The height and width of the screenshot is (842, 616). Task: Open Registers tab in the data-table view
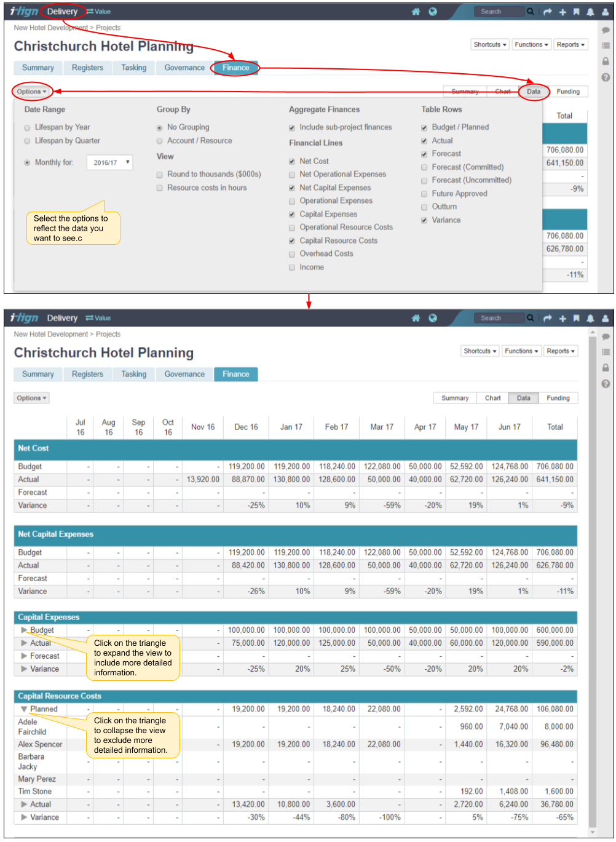click(x=87, y=374)
